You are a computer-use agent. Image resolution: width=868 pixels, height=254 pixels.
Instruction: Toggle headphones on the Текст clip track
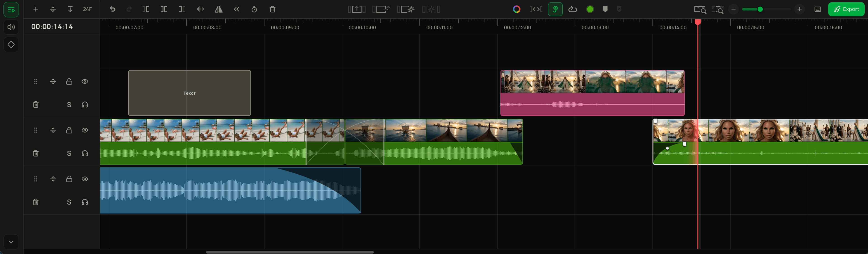85,105
